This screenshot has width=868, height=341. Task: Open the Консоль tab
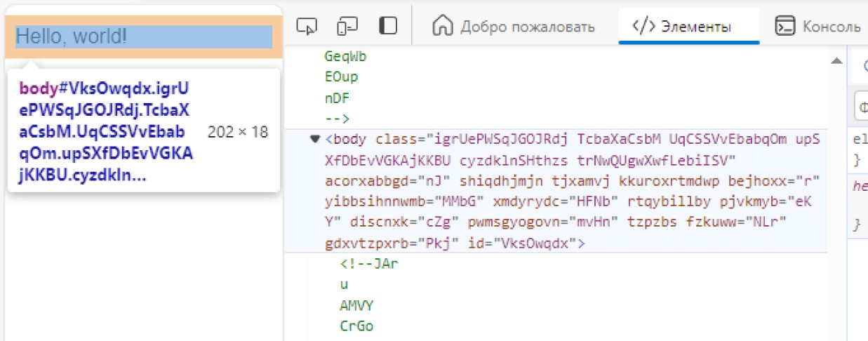point(832,27)
